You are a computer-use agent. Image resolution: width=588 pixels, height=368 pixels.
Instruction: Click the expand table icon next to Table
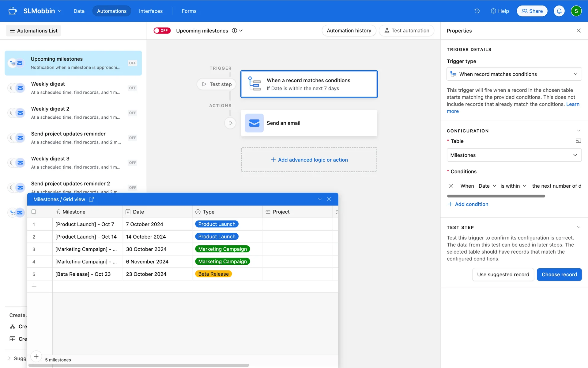pos(578,141)
